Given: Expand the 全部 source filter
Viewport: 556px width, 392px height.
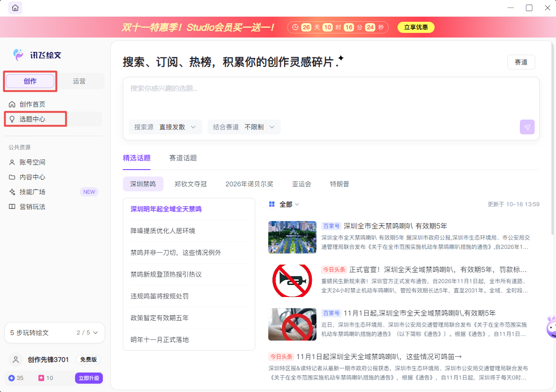Looking at the screenshot, I should [290, 204].
